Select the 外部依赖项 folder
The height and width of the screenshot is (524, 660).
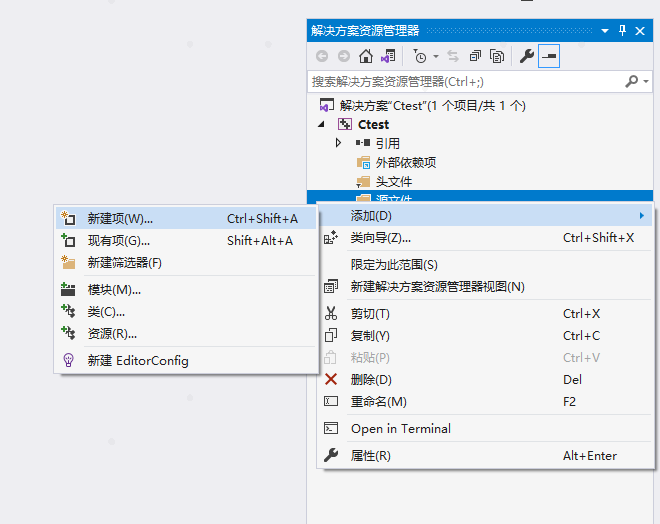406,162
